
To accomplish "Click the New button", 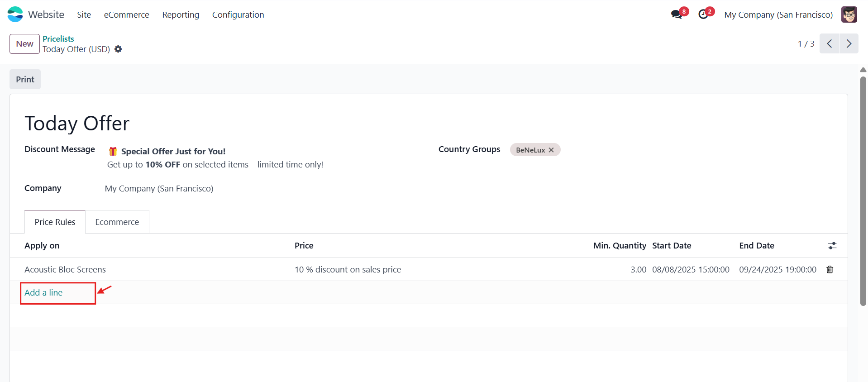I will coord(24,44).
